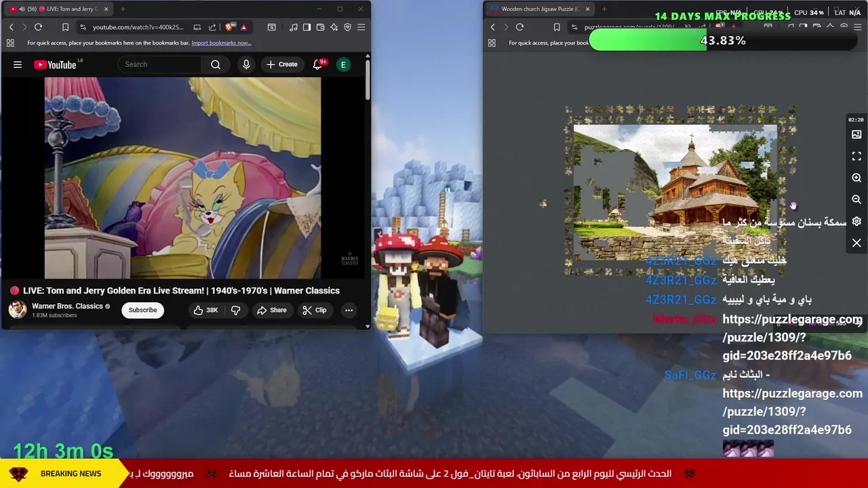Select the Wooden church Jigsaw Puzzle tab
868x488 pixels.
540,9
